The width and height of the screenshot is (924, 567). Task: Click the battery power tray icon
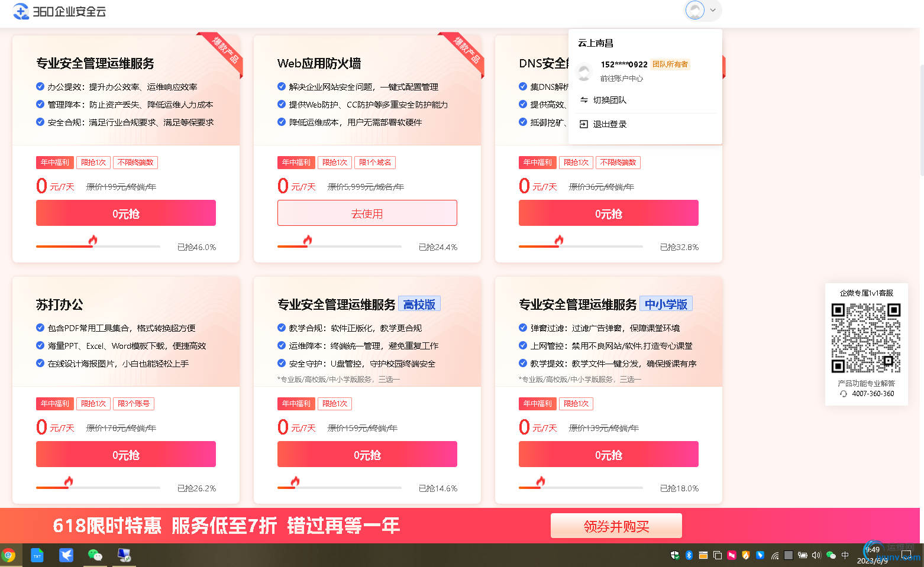803,555
